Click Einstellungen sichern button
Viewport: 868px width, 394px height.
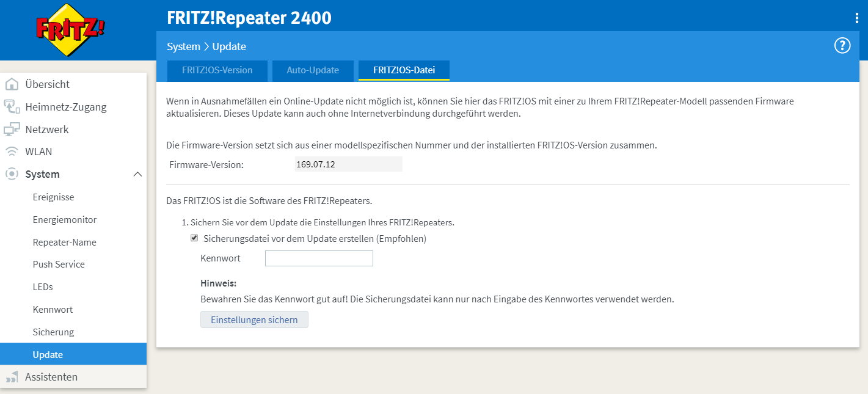[x=254, y=319]
